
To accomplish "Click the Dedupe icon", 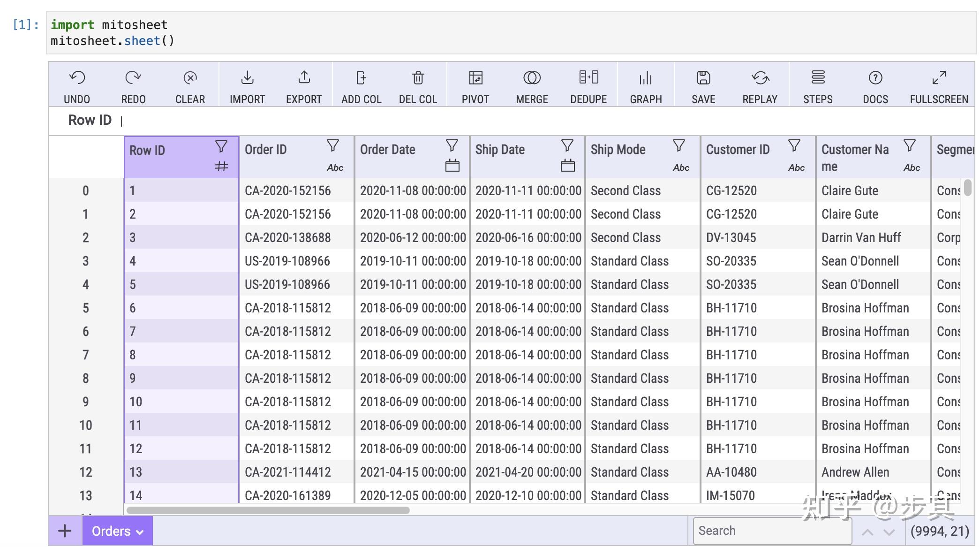I will [x=588, y=78].
